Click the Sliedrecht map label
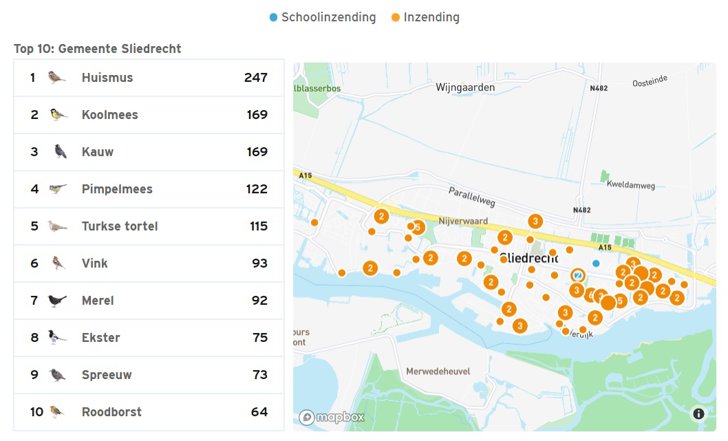Screen dimensions: 728x441 (x=529, y=258)
